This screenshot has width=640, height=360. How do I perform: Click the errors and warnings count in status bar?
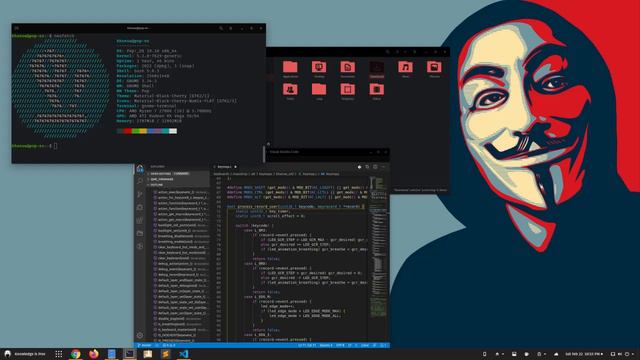click(169, 345)
